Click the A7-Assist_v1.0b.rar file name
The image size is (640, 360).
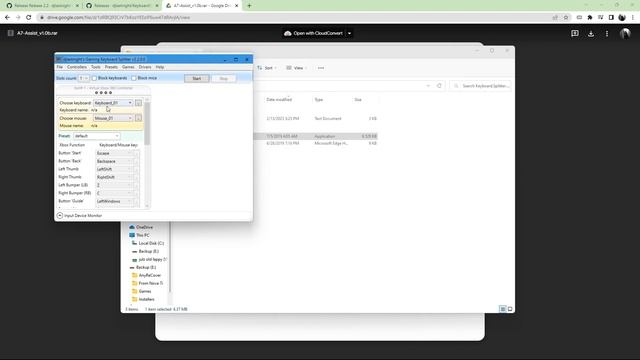point(37,33)
